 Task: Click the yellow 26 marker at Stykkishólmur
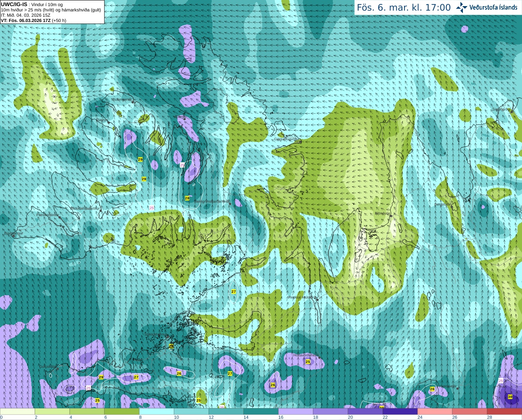pos(171,346)
